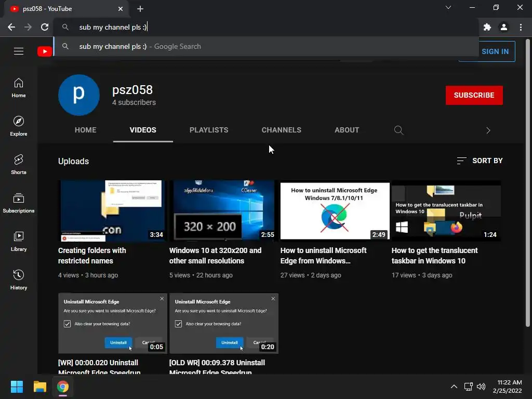
Task: Open 'Creating folders with restricted names' title
Action: (92, 256)
